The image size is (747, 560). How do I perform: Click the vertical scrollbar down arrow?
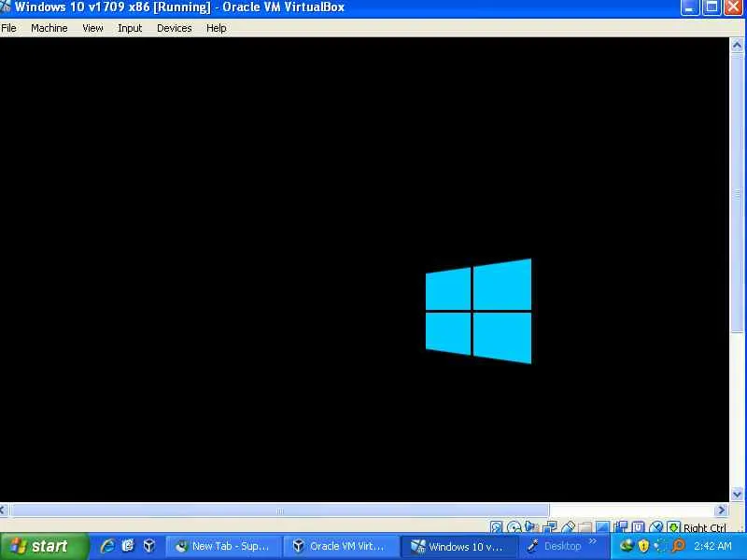tap(737, 494)
